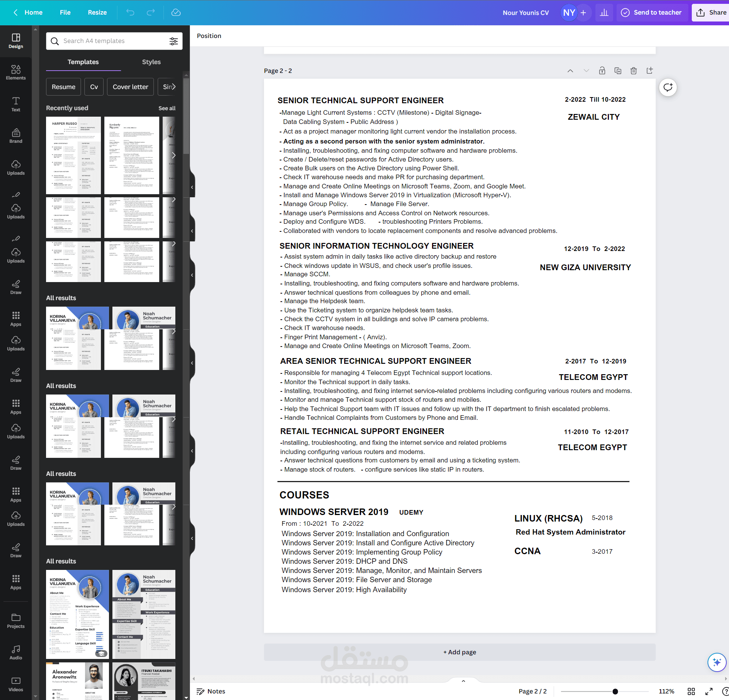Viewport: 729px width, 700px height.
Task: Select the Itsuki Takahashi template
Action: (144, 681)
